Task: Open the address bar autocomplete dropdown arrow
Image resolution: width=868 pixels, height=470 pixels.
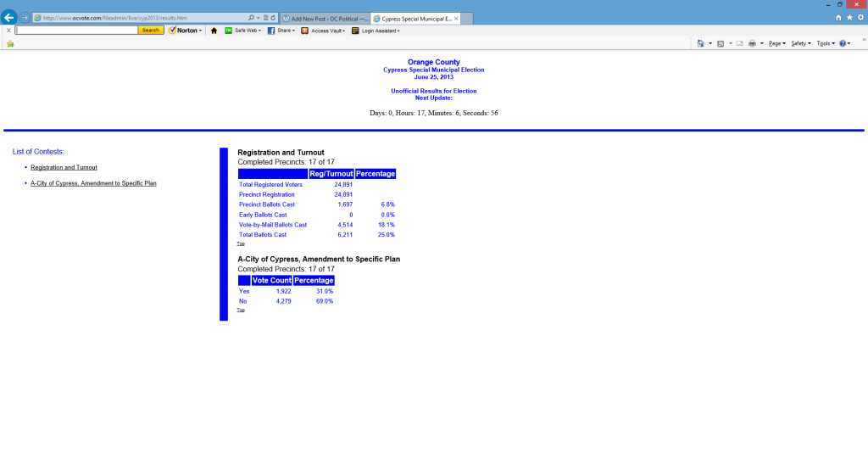Action: click(x=258, y=18)
